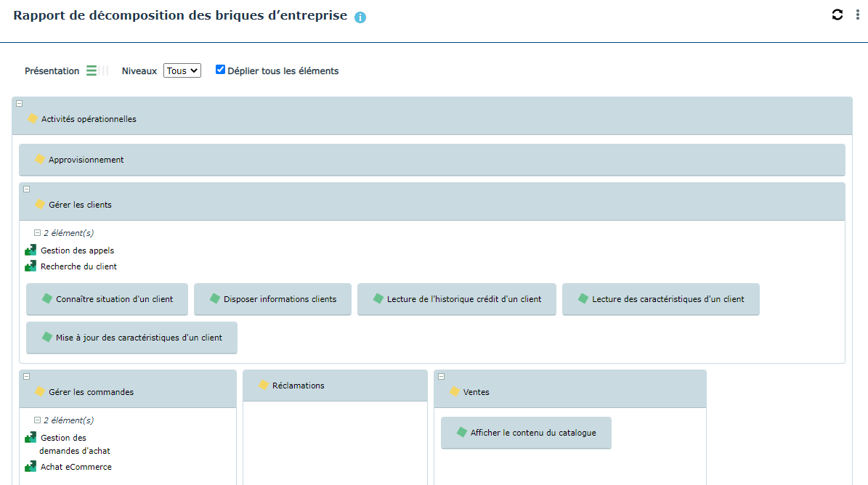Click the refresh icon in the report header
This screenshot has width=868, height=485.
pos(837,15)
